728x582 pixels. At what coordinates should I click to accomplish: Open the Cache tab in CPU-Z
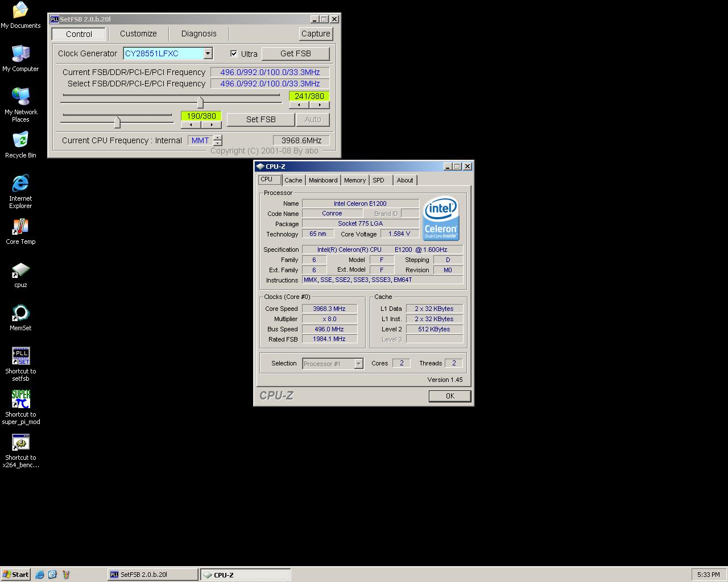pos(293,180)
